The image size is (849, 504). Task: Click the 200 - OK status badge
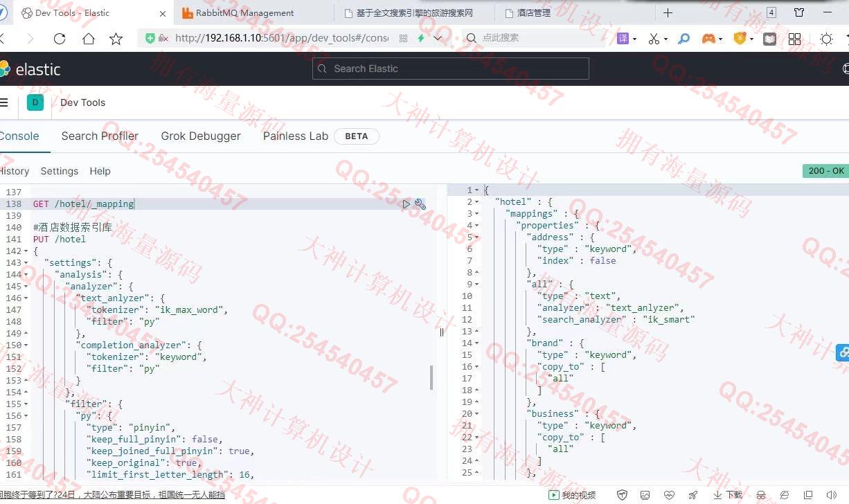[826, 171]
